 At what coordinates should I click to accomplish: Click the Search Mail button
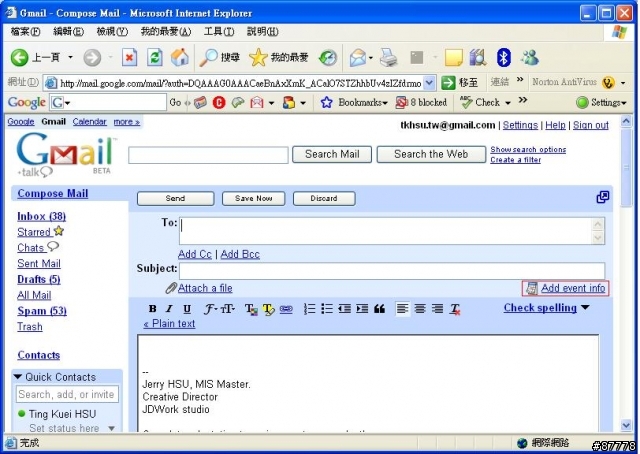(x=332, y=154)
